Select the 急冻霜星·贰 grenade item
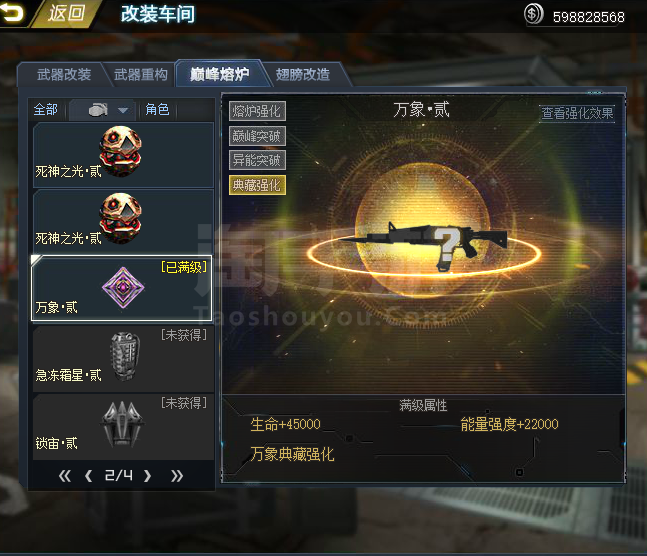The image size is (647, 556). (x=123, y=358)
